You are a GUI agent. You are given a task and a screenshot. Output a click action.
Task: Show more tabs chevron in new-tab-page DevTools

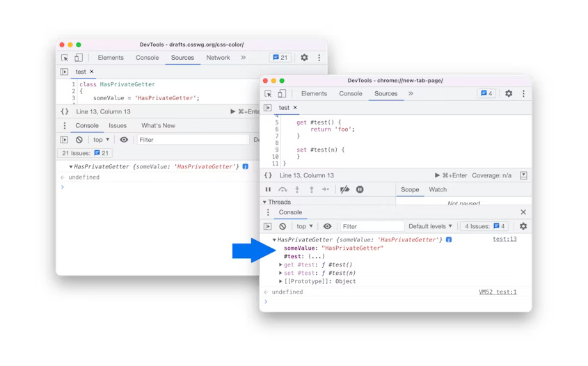(x=411, y=93)
